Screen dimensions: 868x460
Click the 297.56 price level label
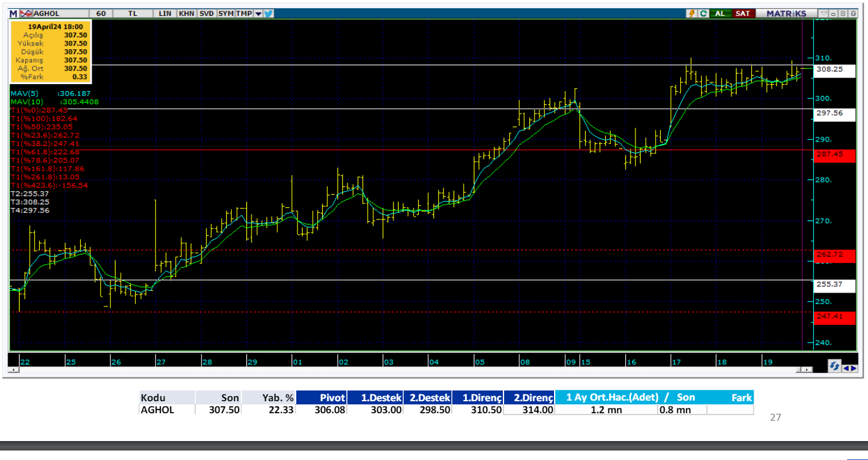coord(834,114)
